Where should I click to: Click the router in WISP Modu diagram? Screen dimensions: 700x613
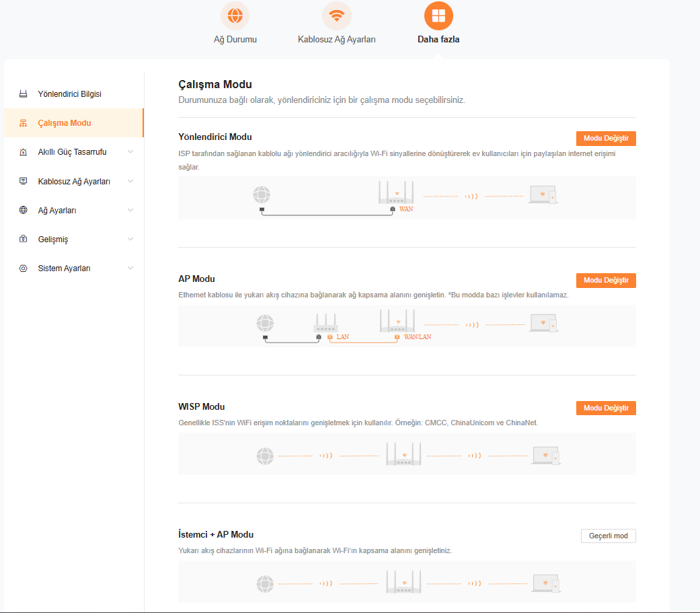pyautogui.click(x=403, y=454)
